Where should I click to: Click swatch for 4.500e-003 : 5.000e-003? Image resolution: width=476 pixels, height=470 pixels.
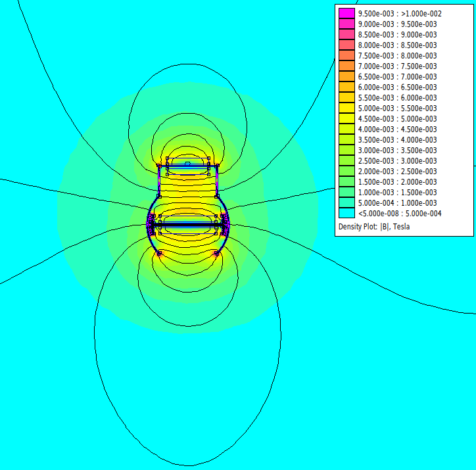(x=346, y=118)
